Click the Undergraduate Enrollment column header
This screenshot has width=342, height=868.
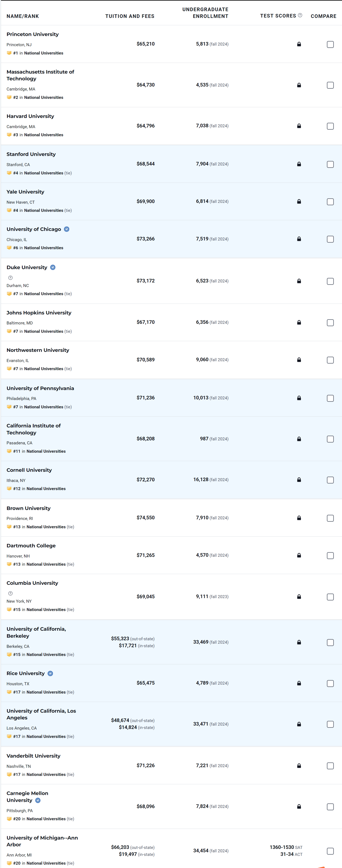point(205,13)
